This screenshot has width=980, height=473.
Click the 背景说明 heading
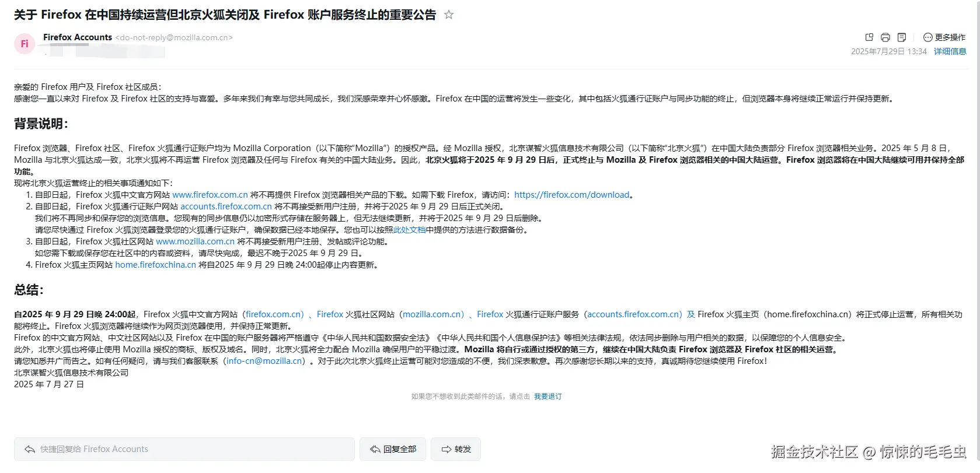click(41, 124)
